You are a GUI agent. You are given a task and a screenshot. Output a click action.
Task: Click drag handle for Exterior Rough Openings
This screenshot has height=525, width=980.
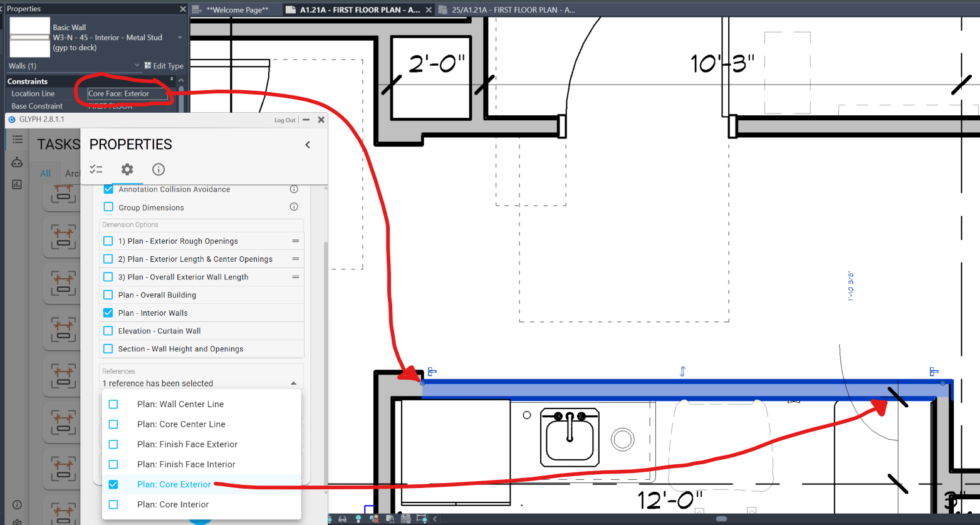point(295,241)
